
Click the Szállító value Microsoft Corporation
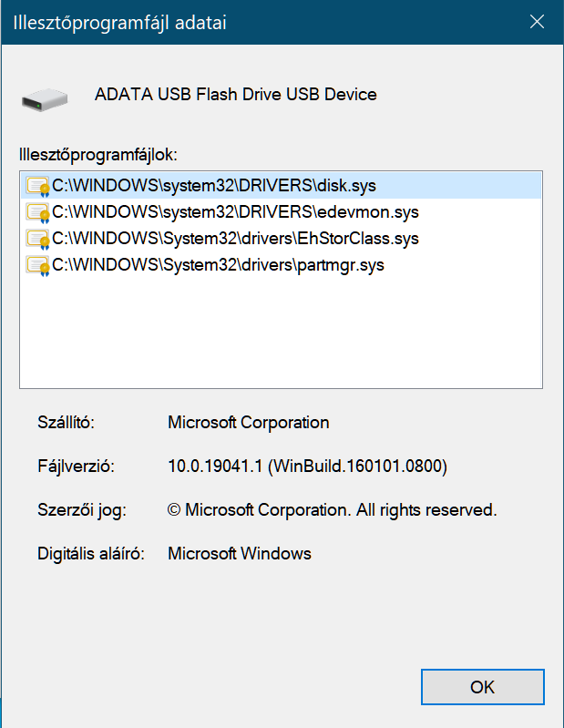249,423
